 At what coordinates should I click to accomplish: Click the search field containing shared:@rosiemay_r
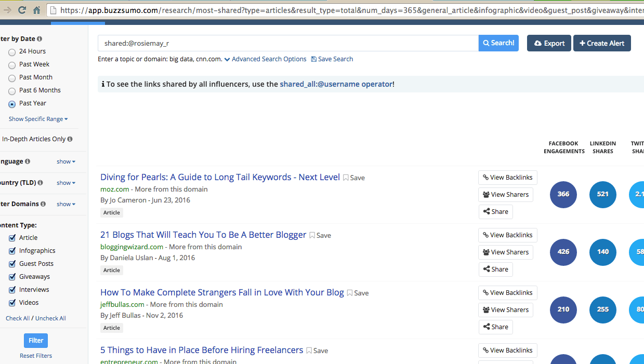tap(288, 43)
